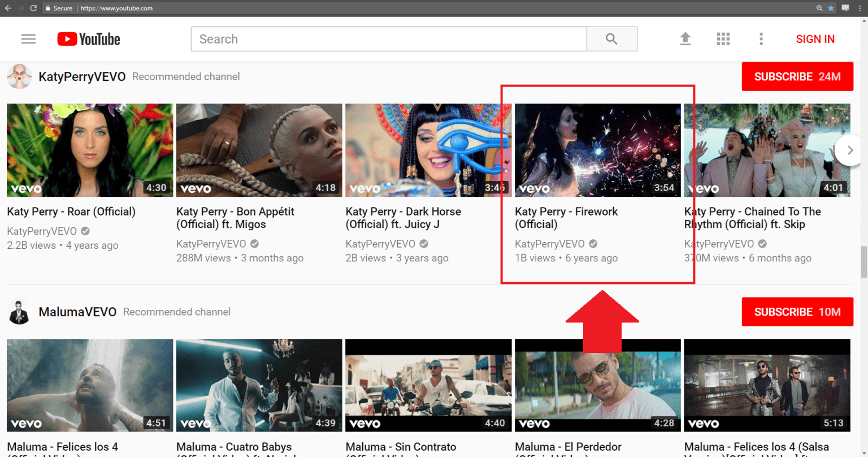Click '2B views • 3 years ago' text
The image size is (868, 457).
point(397,258)
